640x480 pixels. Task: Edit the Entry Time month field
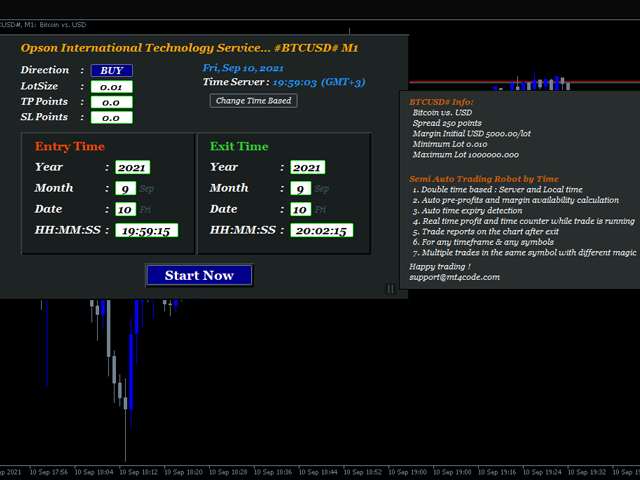click(x=125, y=188)
